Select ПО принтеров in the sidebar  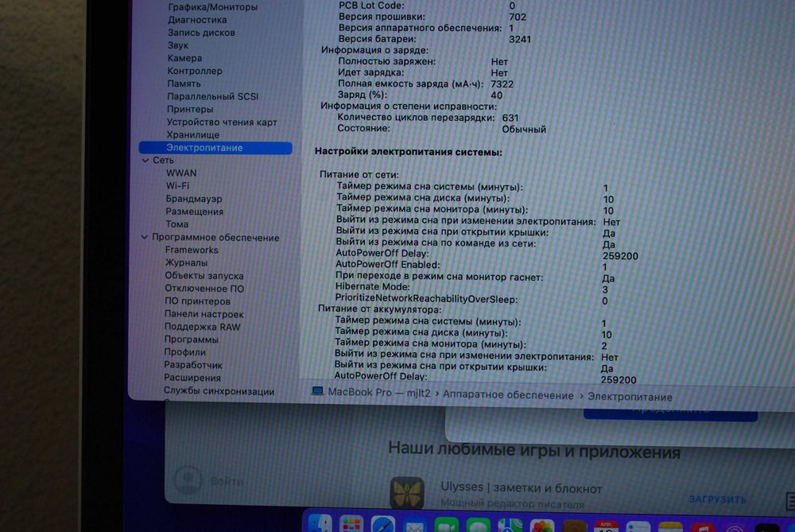coord(197,301)
